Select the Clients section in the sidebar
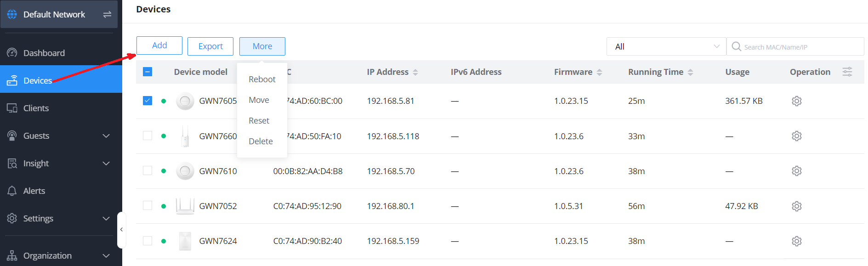The width and height of the screenshot is (868, 266). [36, 108]
